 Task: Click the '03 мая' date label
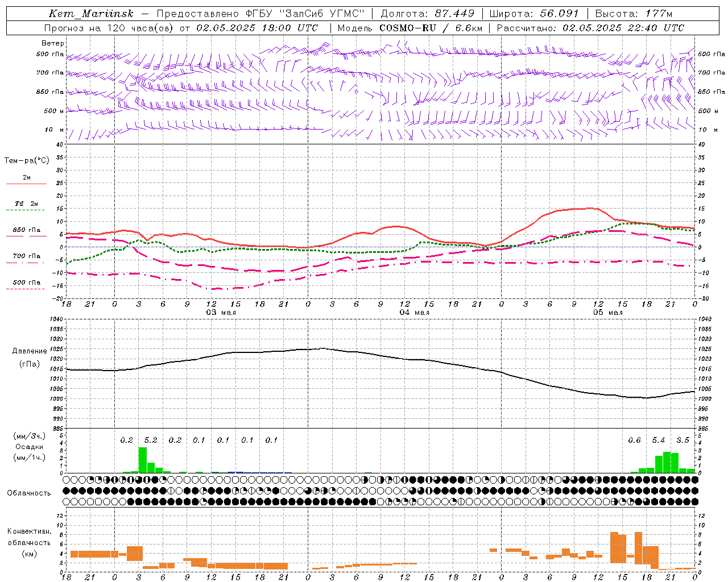[221, 313]
